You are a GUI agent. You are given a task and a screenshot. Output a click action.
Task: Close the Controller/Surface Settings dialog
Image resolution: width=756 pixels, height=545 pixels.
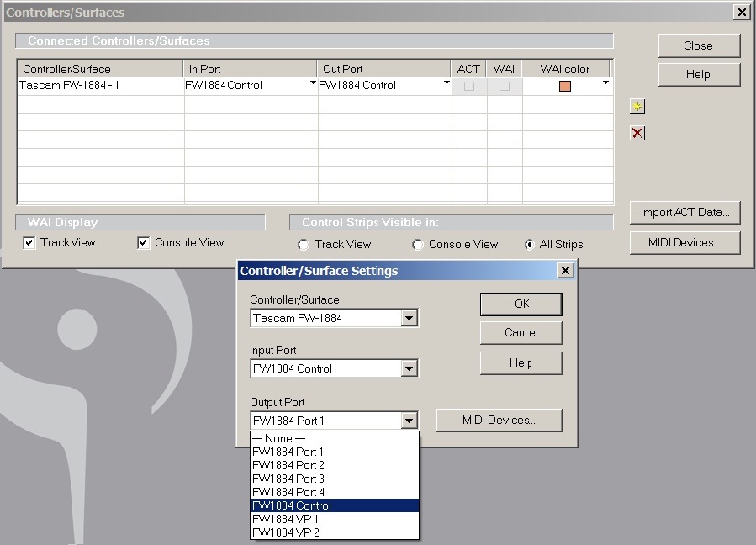[x=565, y=271]
